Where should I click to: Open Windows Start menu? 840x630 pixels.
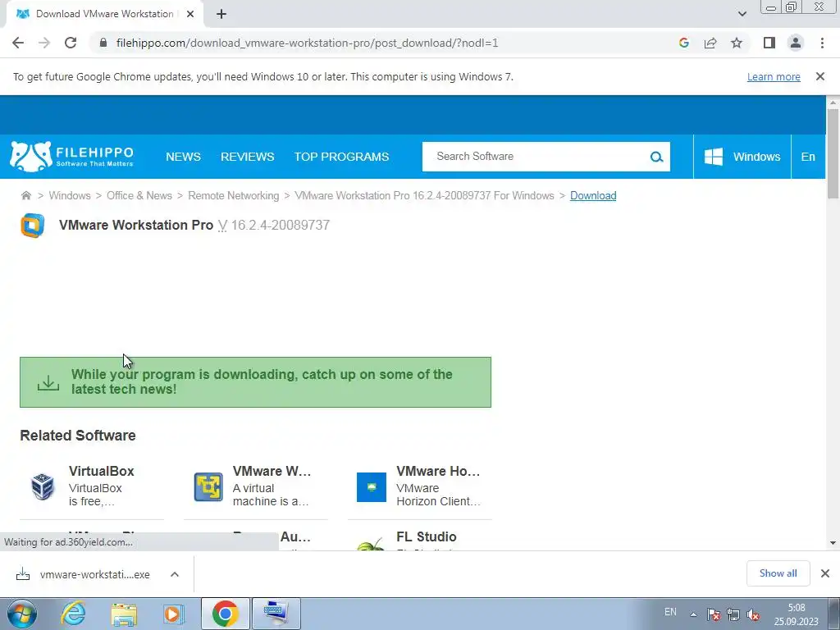pyautogui.click(x=21, y=614)
